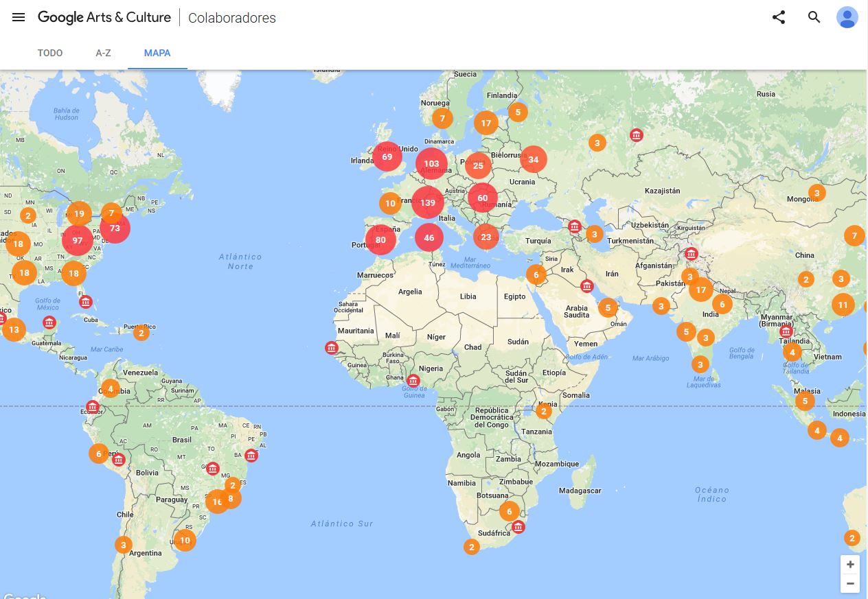Switch to the A-Z tab

click(x=103, y=53)
